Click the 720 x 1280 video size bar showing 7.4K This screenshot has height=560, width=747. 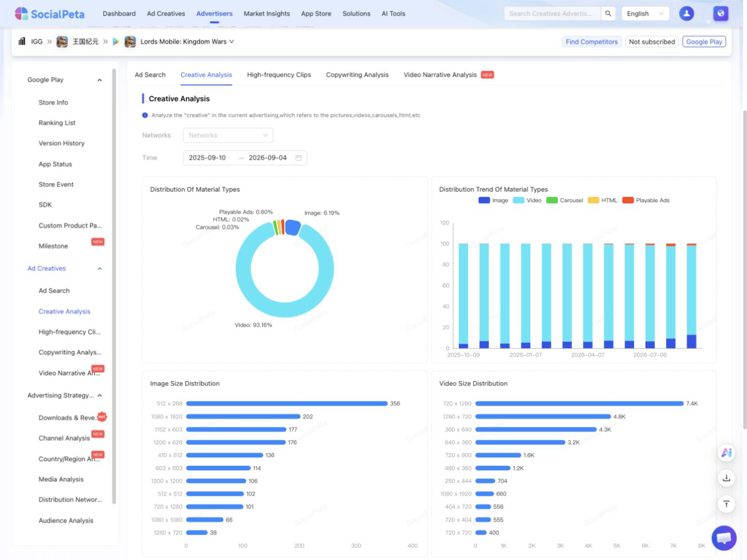(579, 404)
